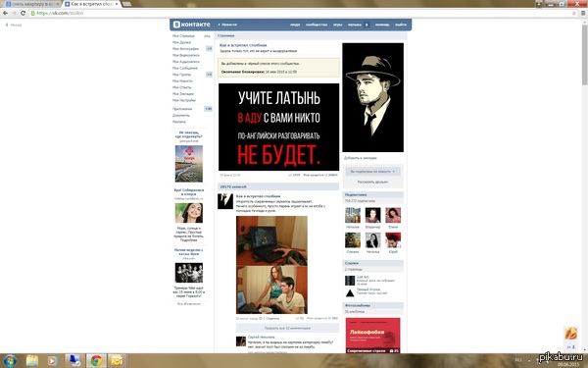The width and height of the screenshot is (588, 368).
Task: Bookmark this page with the star icon
Action: point(573,13)
